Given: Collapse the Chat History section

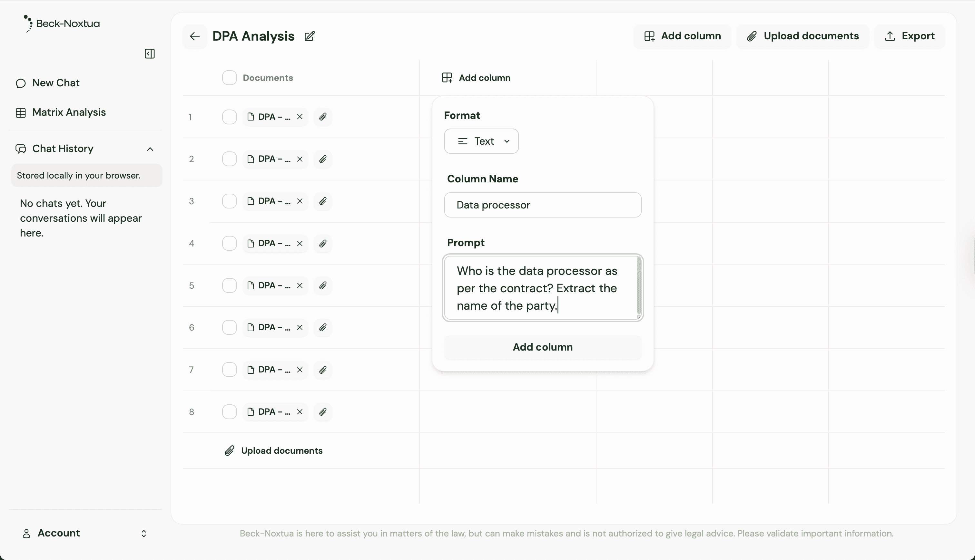Looking at the screenshot, I should [150, 149].
